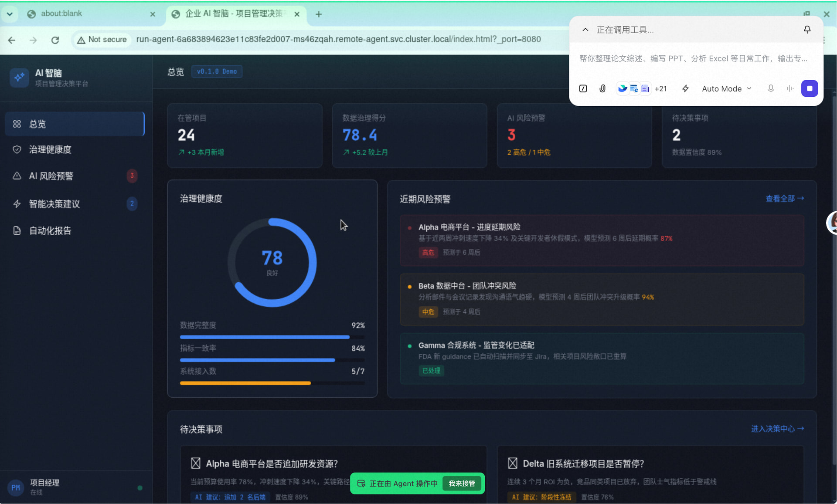The image size is (837, 504).
Task: Attach a file with the paperclip icon
Action: pyautogui.click(x=602, y=88)
